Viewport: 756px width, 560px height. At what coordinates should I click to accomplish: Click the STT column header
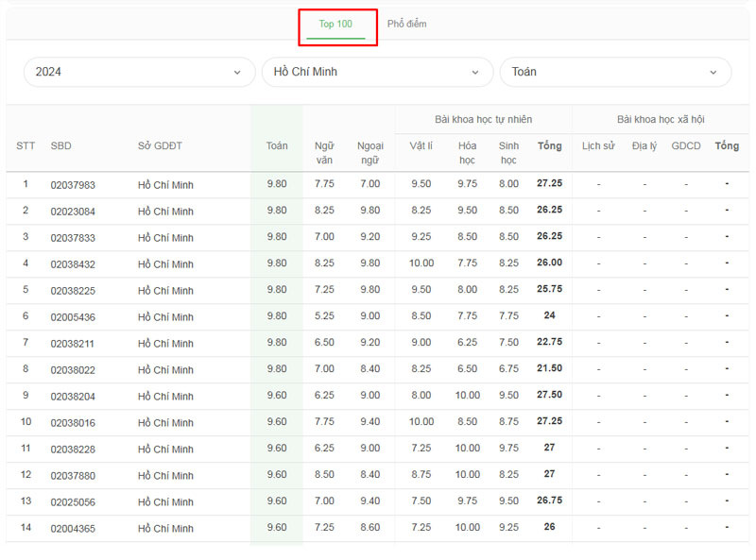tap(26, 146)
